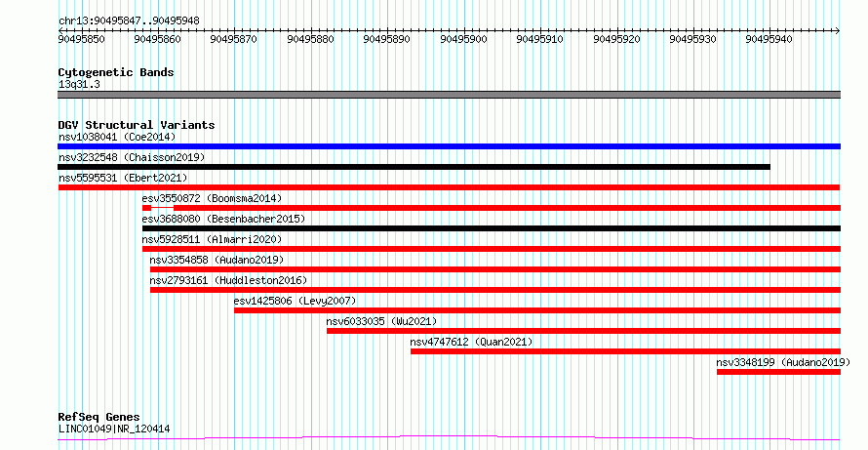Click ruler position 90495910
This screenshot has width=868, height=450.
[540, 39]
